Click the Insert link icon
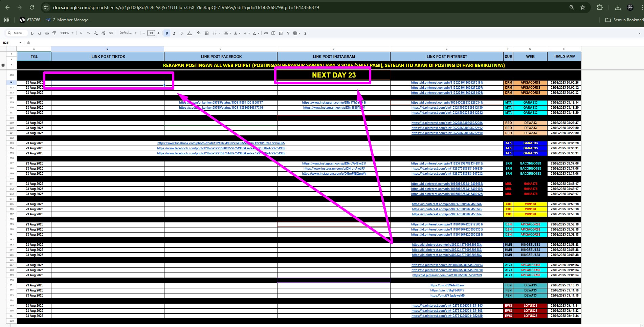This screenshot has height=327, width=644. (266, 33)
